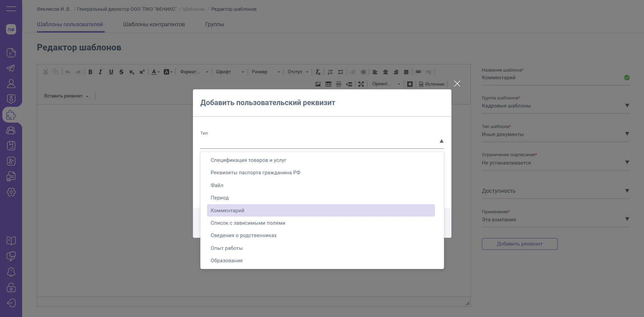Click the logout icon in sidebar
This screenshot has width=644, height=317.
(x=11, y=303)
